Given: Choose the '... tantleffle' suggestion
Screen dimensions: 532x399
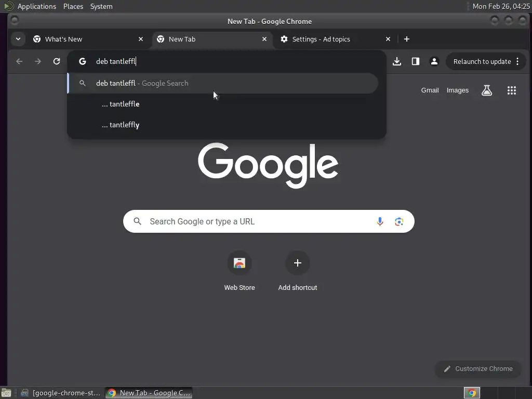Looking at the screenshot, I should tap(222, 104).
